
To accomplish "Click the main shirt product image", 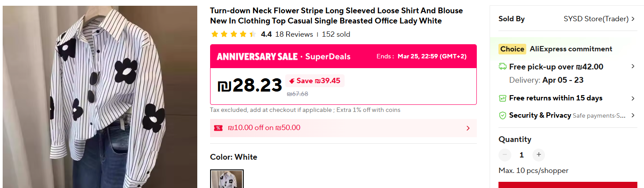I will 100,97.
